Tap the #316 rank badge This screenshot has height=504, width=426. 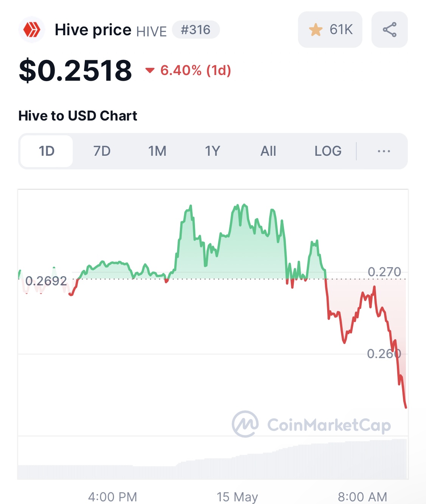click(x=196, y=30)
